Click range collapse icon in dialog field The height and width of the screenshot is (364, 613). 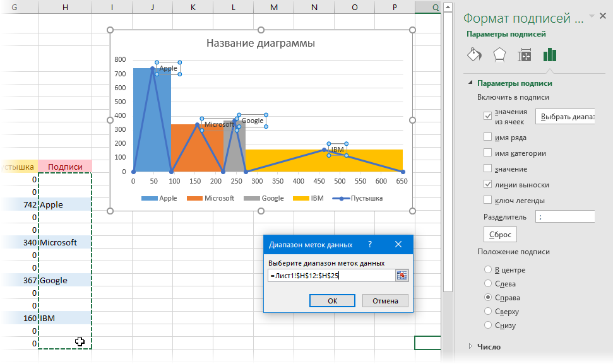pos(402,276)
